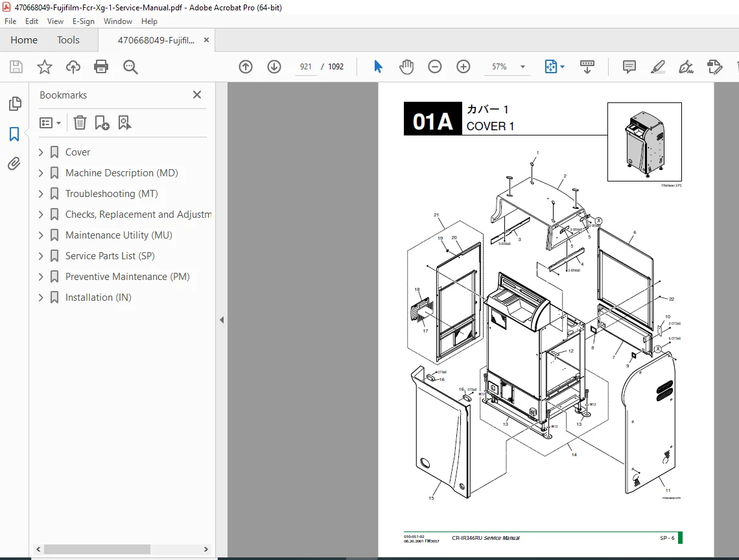Screen dimensions: 739x560
Task: Expand the Checks, Replacement and Adjustment bookmark
Action: 41,215
